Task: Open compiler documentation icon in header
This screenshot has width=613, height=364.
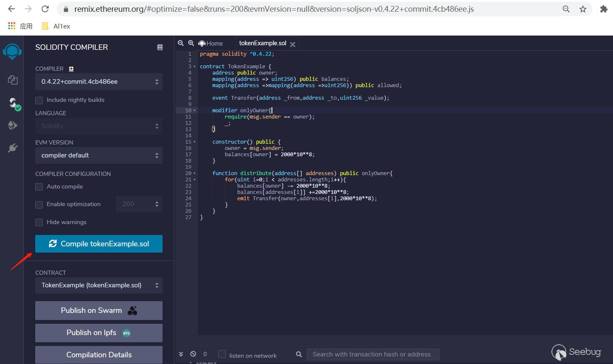Action: click(x=160, y=47)
